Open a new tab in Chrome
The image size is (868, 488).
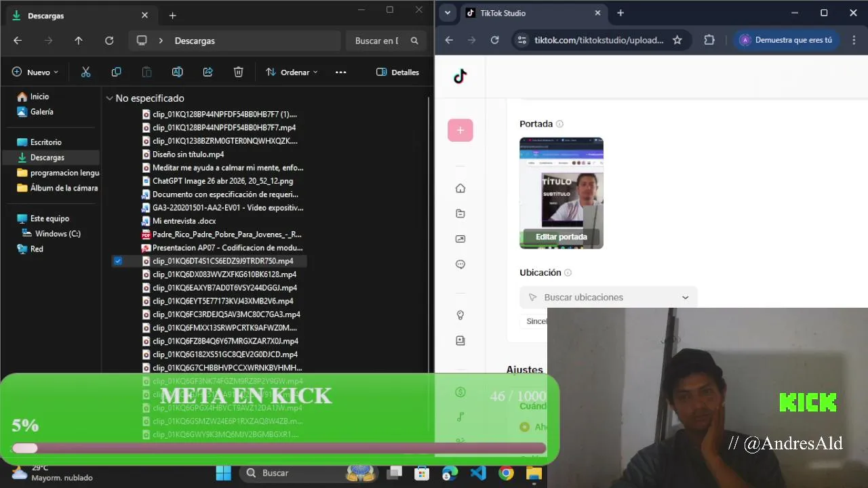point(620,13)
